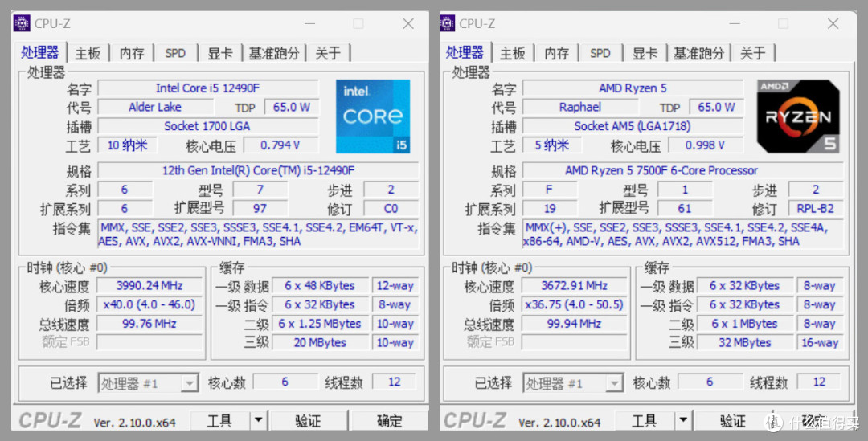868x441 pixels.
Task: Click 确定 button in Intel window
Action: click(x=389, y=421)
